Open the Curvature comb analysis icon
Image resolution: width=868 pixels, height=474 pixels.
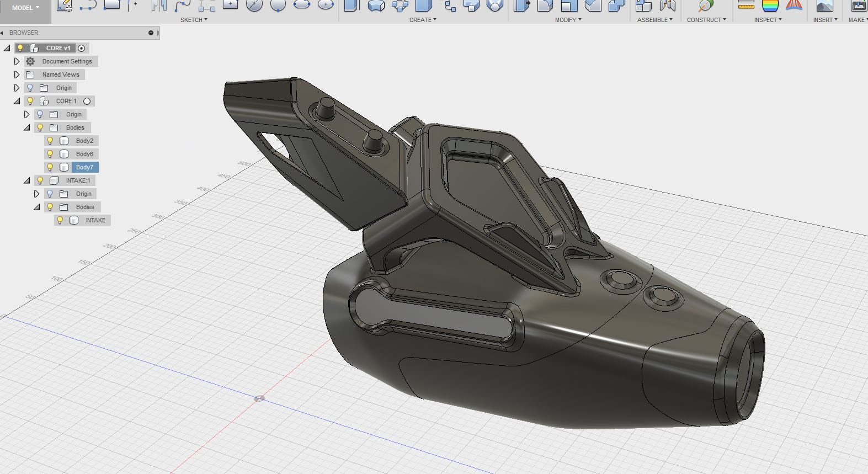pyautogui.click(x=794, y=6)
